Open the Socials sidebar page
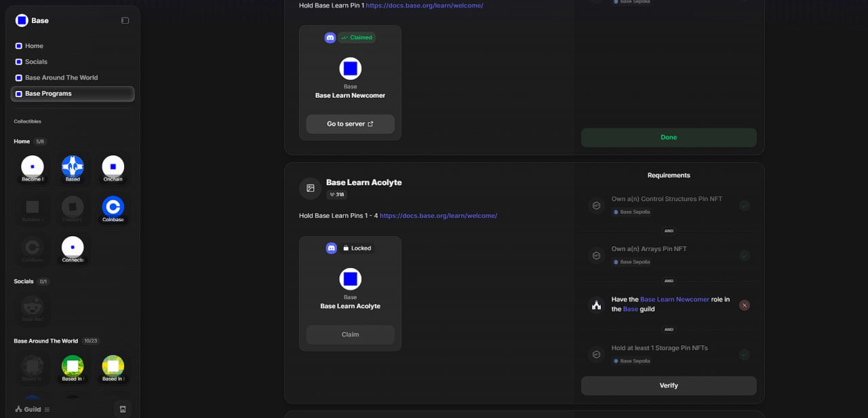Image resolution: width=868 pixels, height=418 pixels. point(36,62)
